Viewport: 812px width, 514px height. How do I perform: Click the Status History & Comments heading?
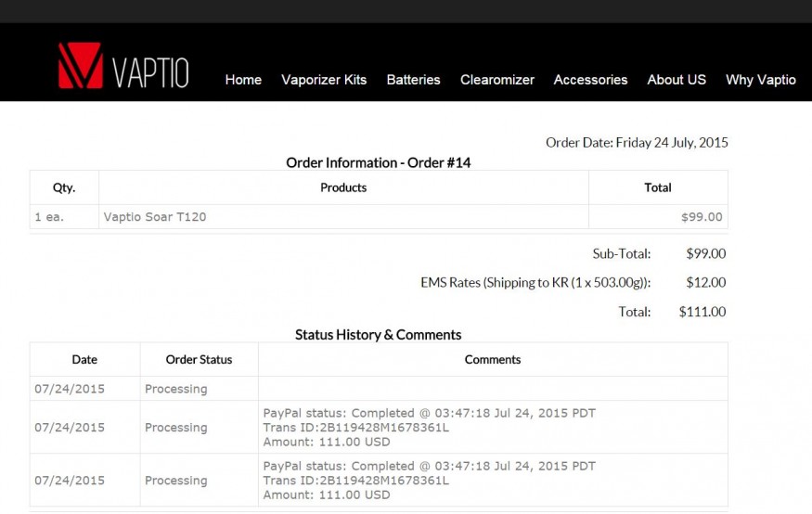pos(378,335)
